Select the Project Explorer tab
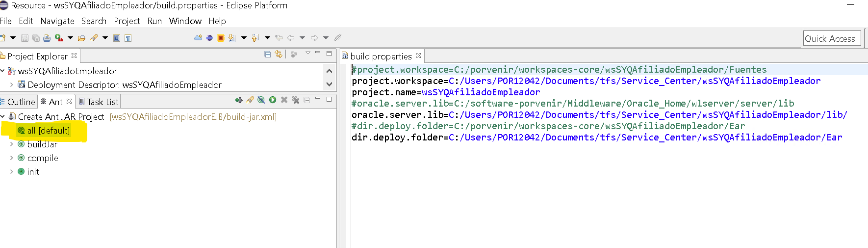Screen dimensions: 868x248 point(37,56)
